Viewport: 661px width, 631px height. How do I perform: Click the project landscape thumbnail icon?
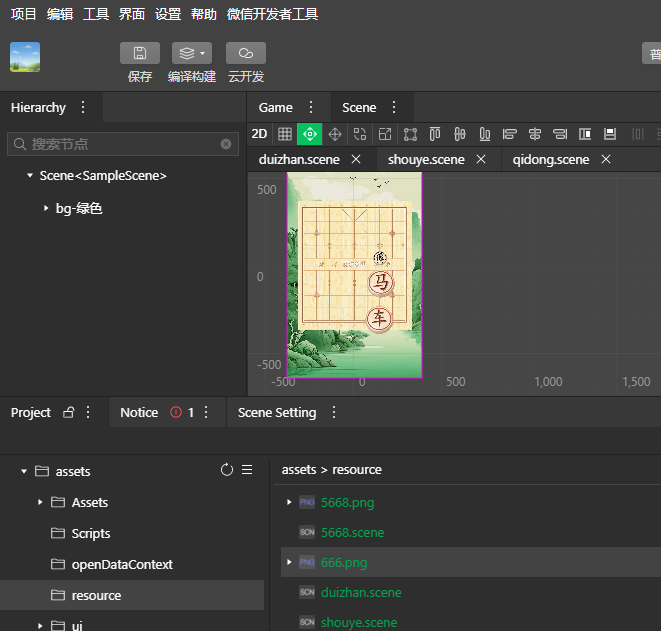25,57
